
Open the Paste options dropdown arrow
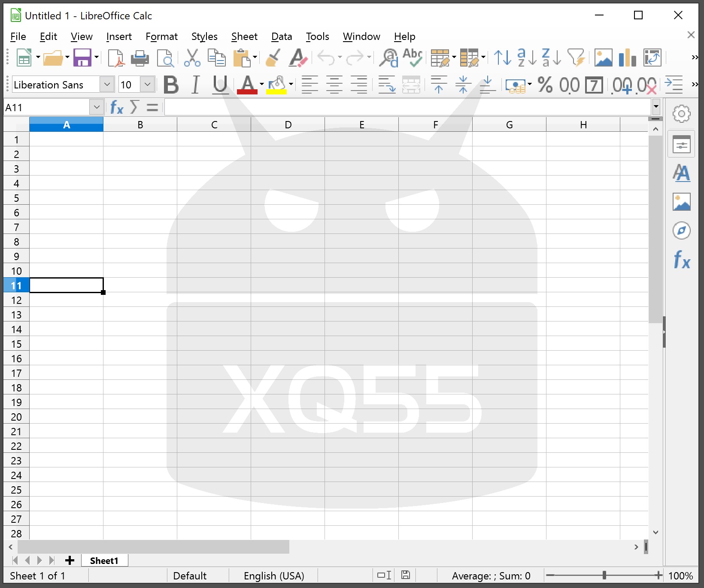pos(255,58)
